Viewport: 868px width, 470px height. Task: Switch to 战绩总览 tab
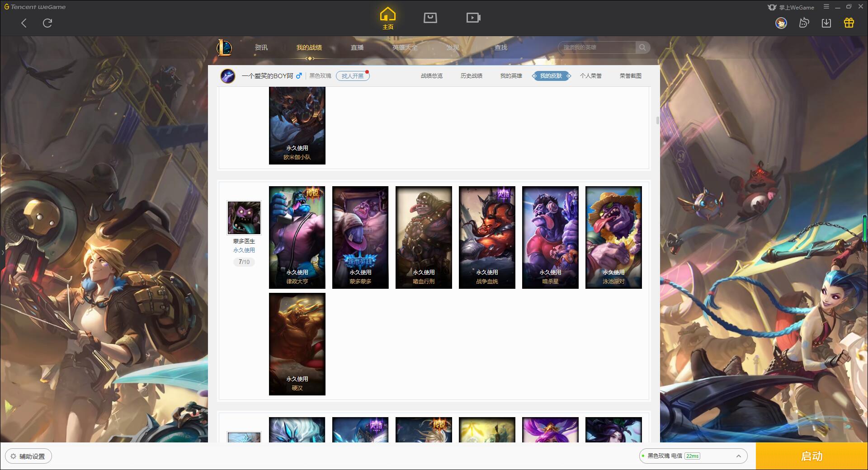(x=432, y=76)
